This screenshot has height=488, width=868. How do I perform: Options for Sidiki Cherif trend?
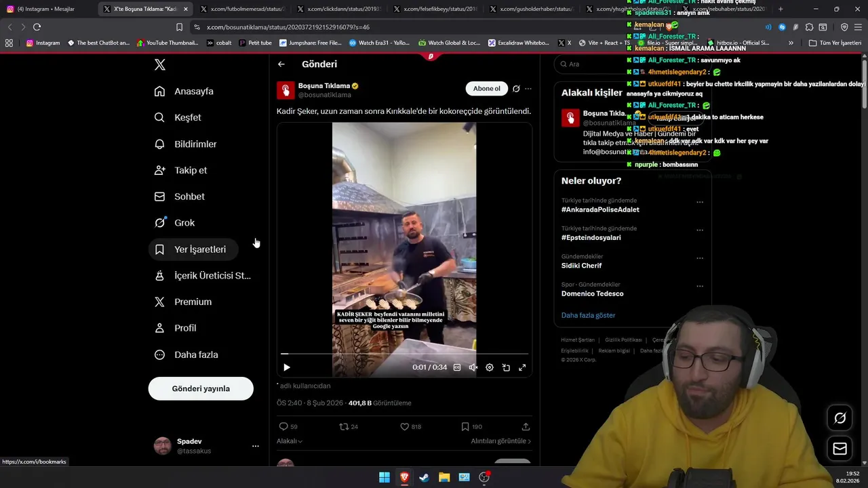tap(700, 258)
